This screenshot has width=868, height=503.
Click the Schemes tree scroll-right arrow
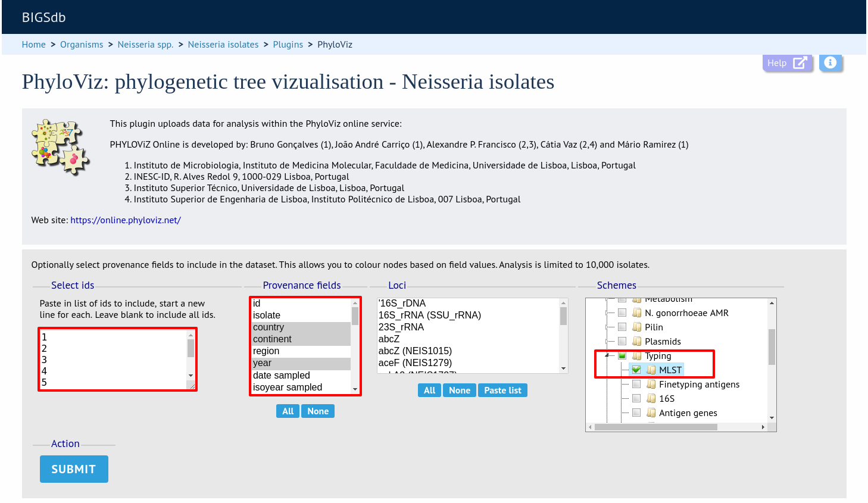[763, 427]
